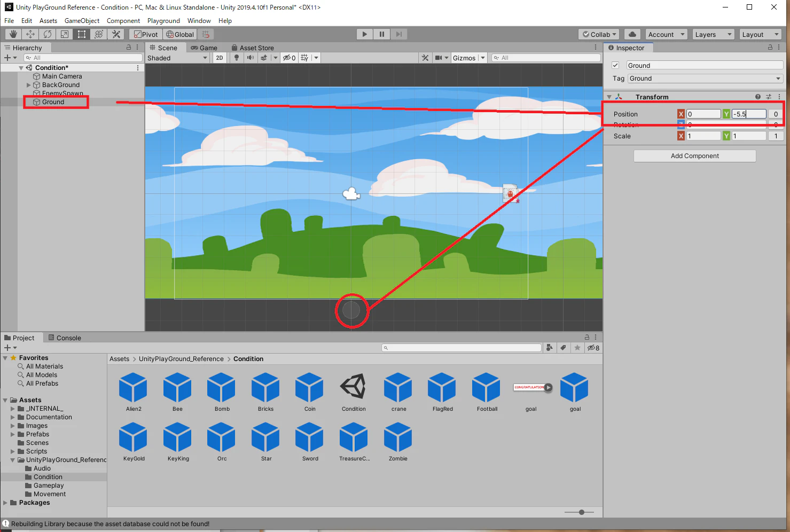This screenshot has height=532, width=790.
Task: Open the Shaded draw mode dropdown
Action: (177, 58)
